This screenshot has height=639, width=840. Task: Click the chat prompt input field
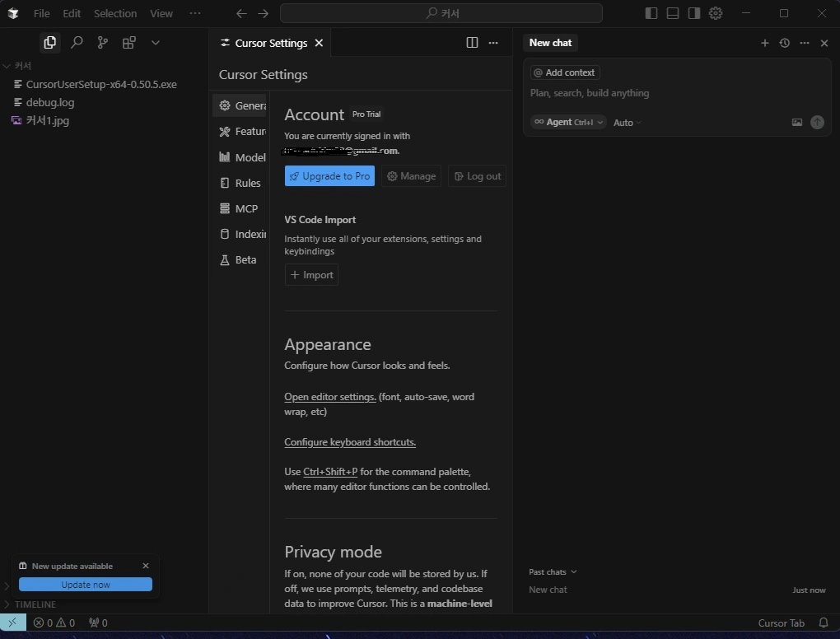tap(677, 93)
